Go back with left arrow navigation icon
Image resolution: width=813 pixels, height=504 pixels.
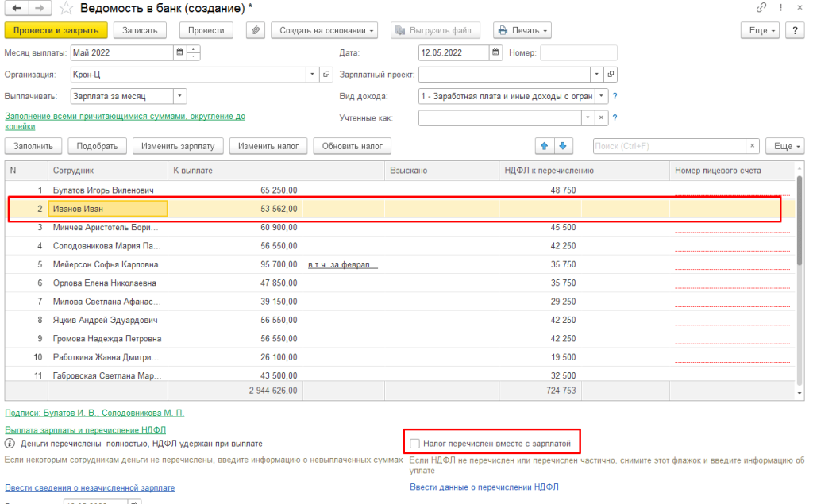point(17,8)
